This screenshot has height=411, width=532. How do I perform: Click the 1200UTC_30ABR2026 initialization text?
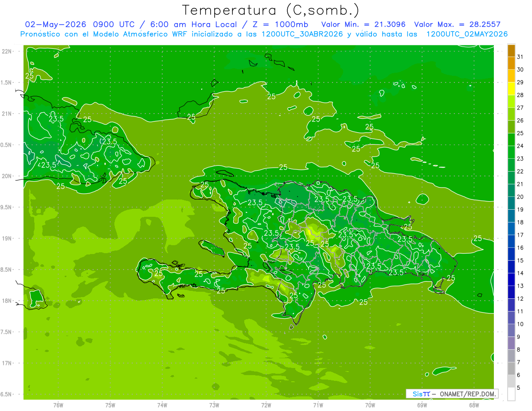click(x=302, y=34)
